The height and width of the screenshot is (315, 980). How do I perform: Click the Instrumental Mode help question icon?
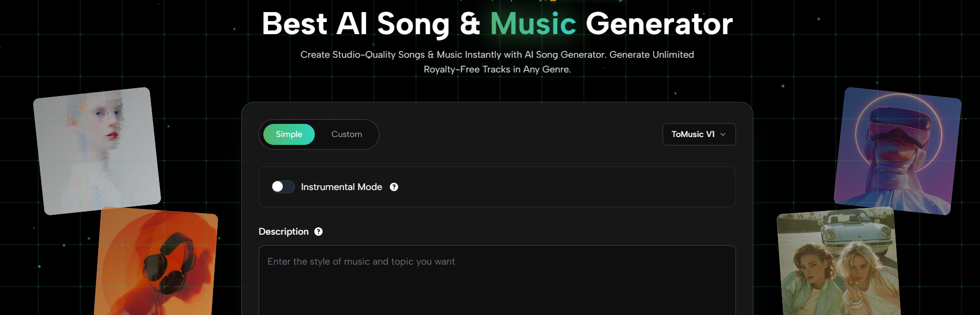[x=394, y=187]
